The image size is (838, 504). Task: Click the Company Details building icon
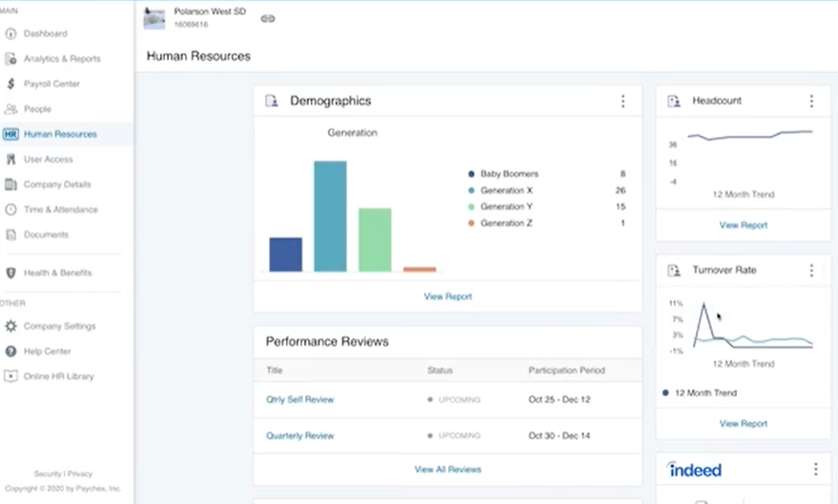(x=10, y=184)
